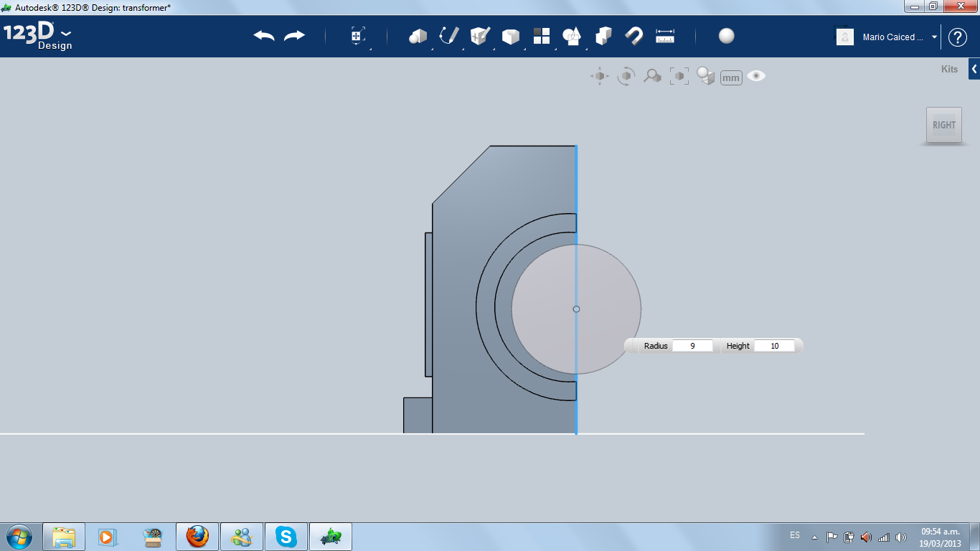
Task: Select the Pan navigation tool
Action: 600,76
